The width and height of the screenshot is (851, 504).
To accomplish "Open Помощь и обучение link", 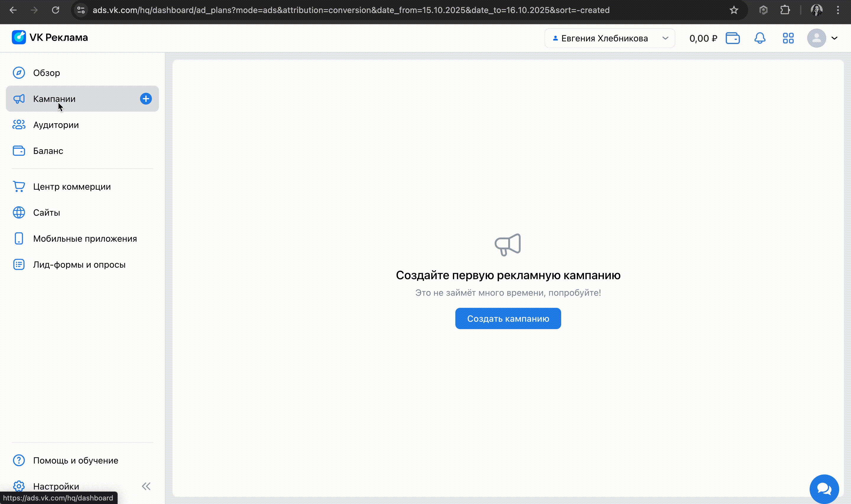I will click(x=75, y=461).
